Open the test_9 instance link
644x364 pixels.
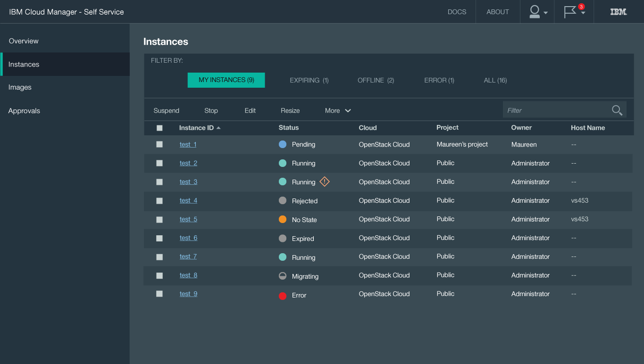188,294
